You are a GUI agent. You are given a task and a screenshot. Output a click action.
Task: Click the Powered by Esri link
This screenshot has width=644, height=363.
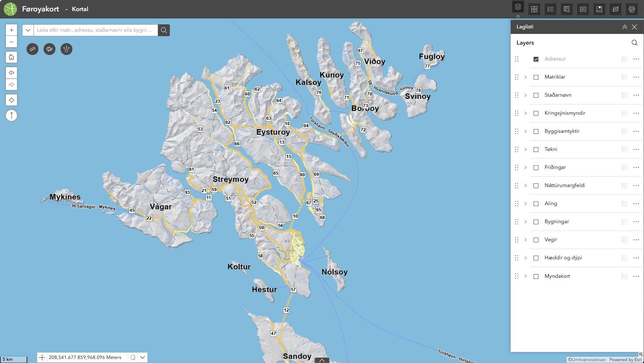point(625,360)
